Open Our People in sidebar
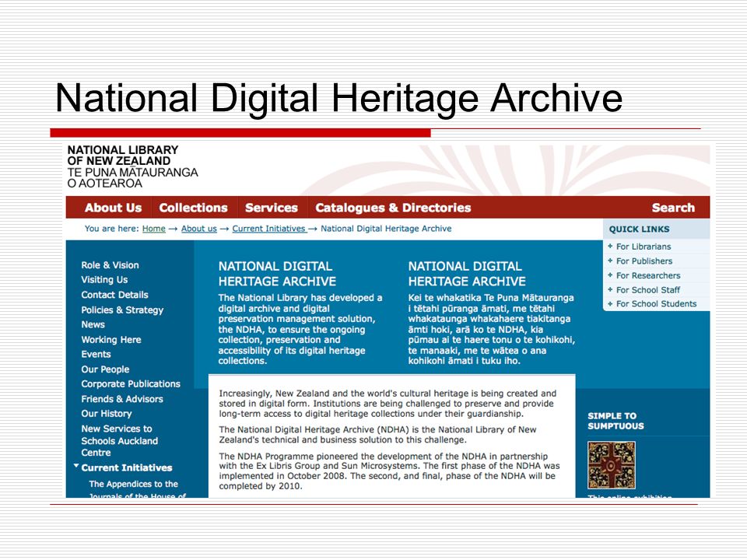This screenshot has width=747, height=560. [105, 369]
